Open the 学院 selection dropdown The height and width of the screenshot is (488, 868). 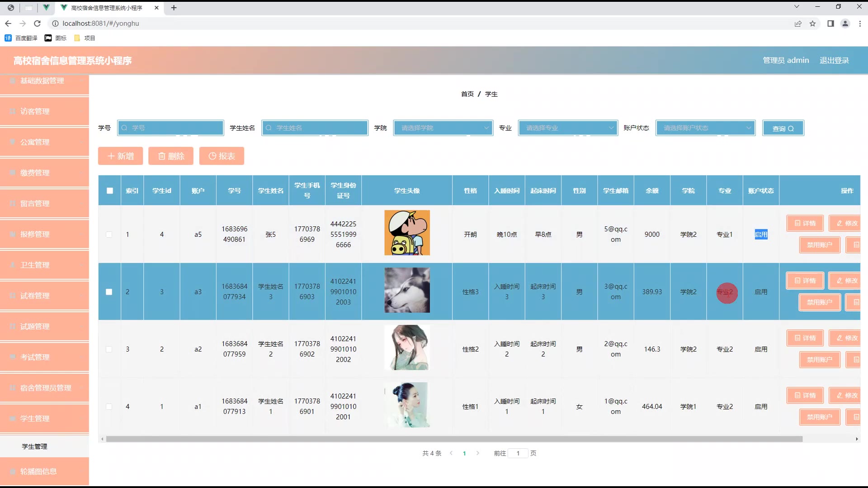[443, 128]
